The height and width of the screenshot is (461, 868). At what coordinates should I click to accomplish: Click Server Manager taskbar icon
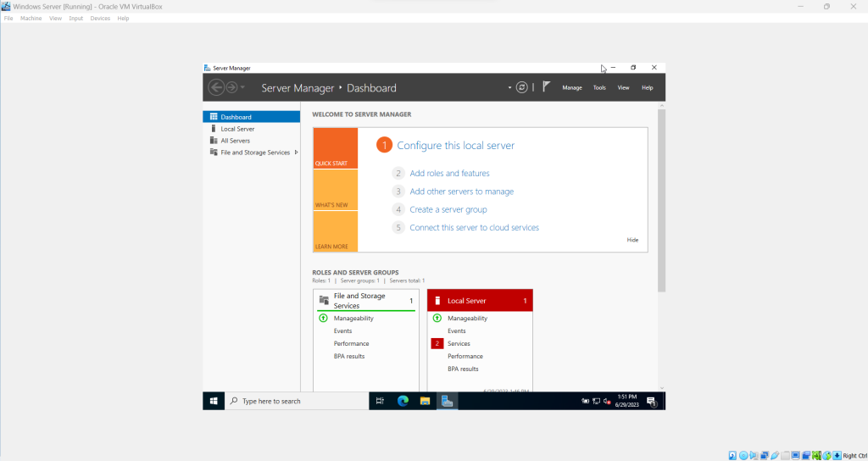448,401
